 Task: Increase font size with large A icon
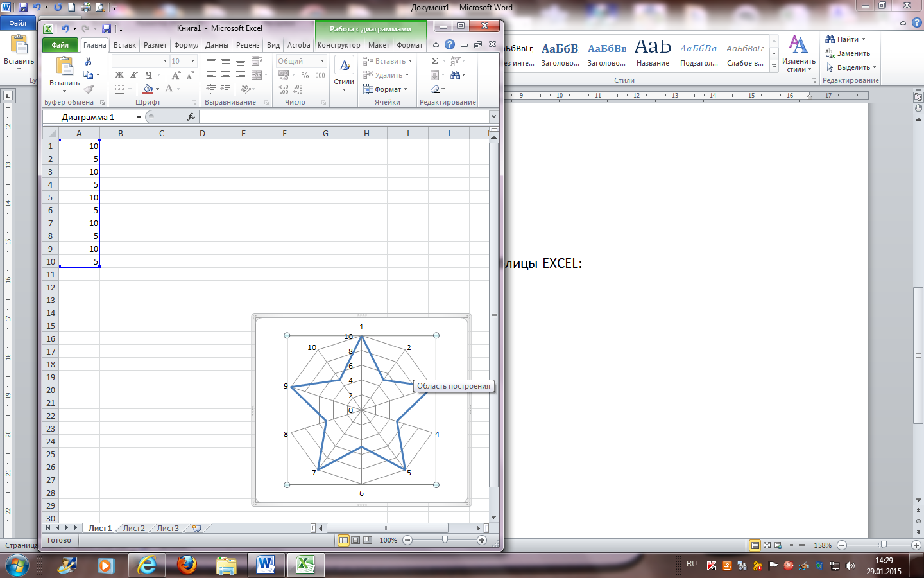coord(176,75)
